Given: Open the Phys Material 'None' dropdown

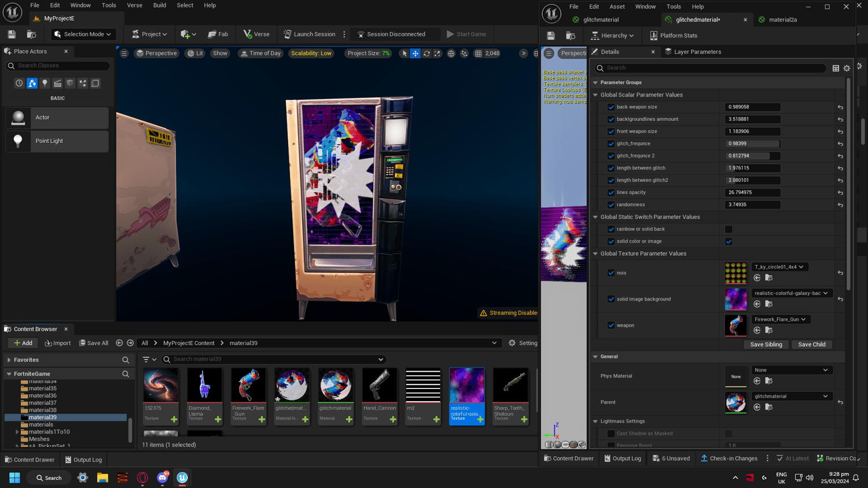Looking at the screenshot, I should tap(792, 370).
